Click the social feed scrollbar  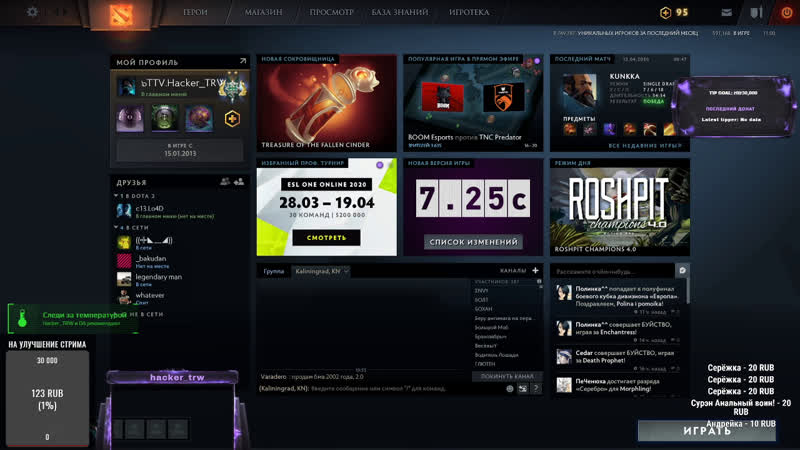(688, 291)
